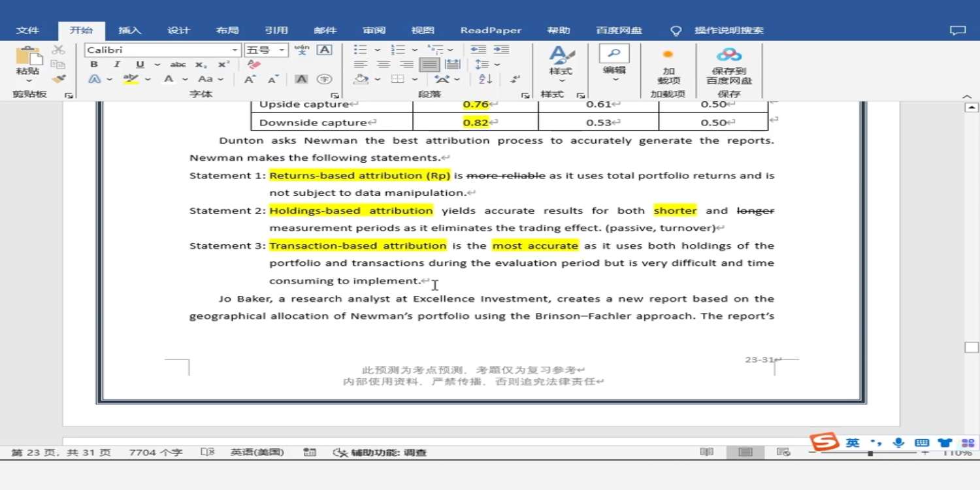The width and height of the screenshot is (980, 490).
Task: Toggle Bold formatting
Action: click(x=94, y=65)
